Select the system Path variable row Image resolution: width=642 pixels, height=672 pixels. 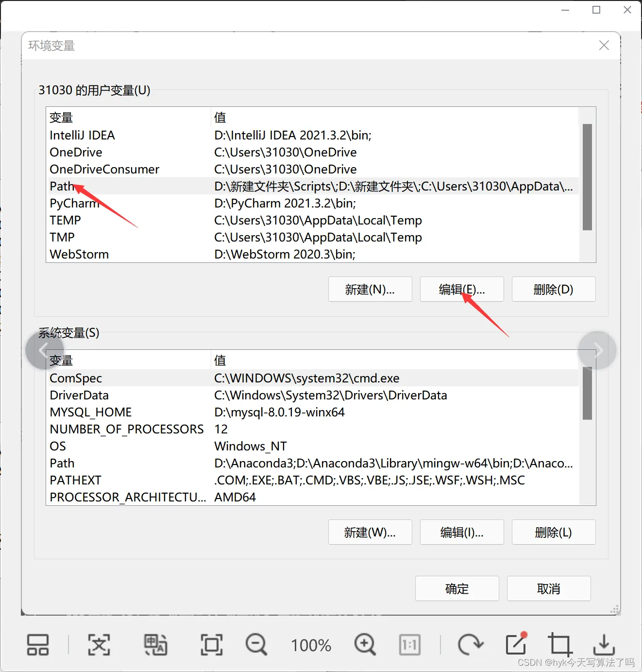[x=312, y=463]
